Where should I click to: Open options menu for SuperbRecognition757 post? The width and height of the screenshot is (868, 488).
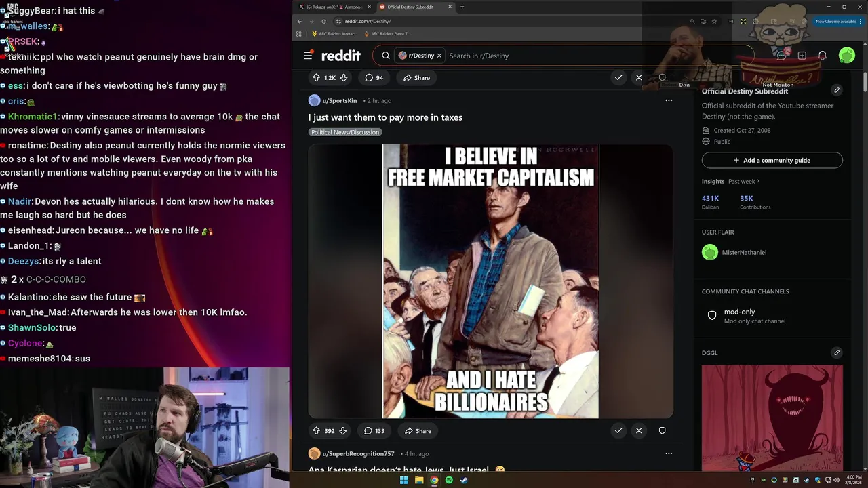click(x=669, y=453)
